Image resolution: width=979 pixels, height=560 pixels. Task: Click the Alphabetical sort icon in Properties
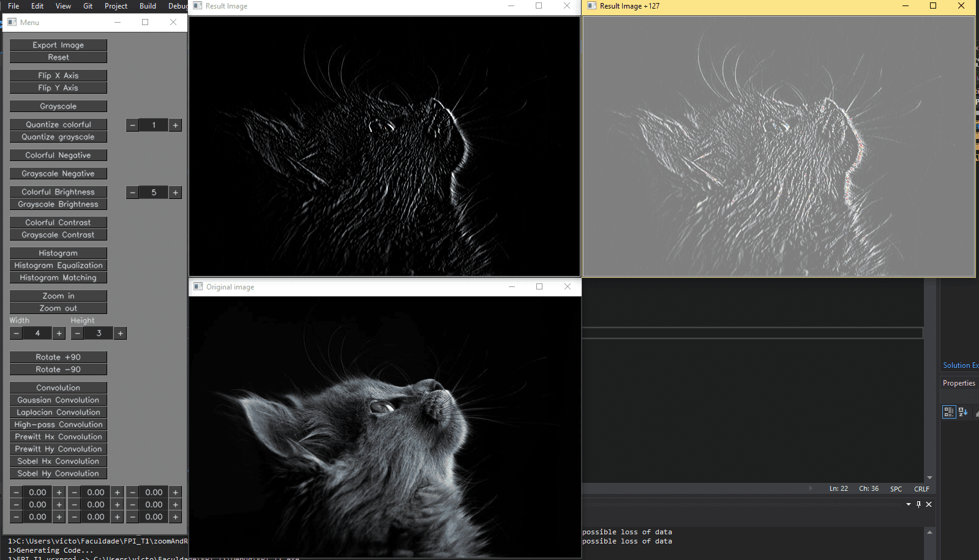963,412
